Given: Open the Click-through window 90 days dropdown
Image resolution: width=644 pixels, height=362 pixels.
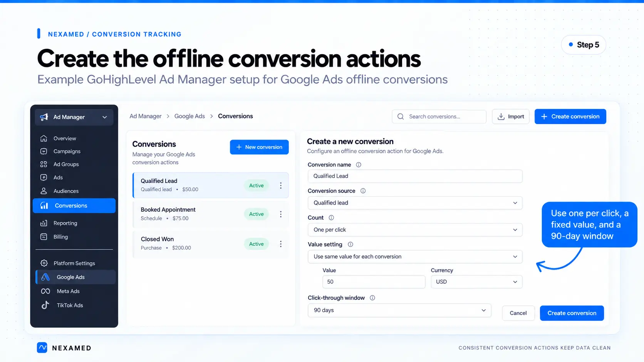Looking at the screenshot, I should pos(399,310).
